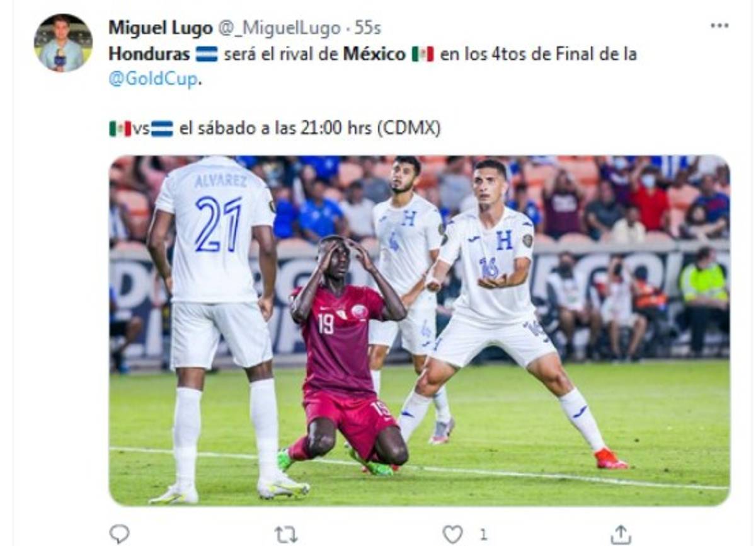Open the @GoldCup mention link
Image resolution: width=756 pixels, height=546 pixels.
pyautogui.click(x=153, y=79)
